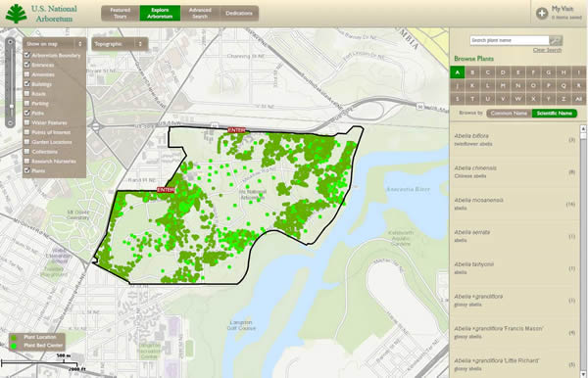Image resolution: width=588 pixels, height=378 pixels.
Task: Uncheck the Arboretum Boundary layer checkbox
Action: tap(27, 55)
